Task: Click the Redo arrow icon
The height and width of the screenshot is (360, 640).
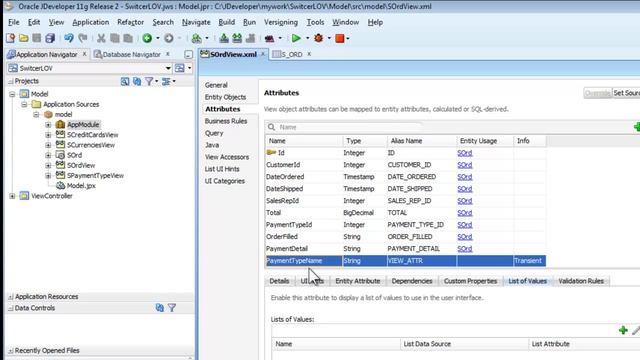Action: pyautogui.click(x=82, y=38)
